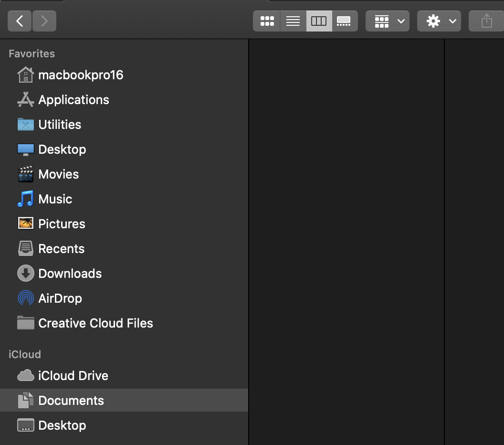Image resolution: width=504 pixels, height=445 pixels.
Task: Click the iCloud Desktop icon
Action: [x=26, y=425]
